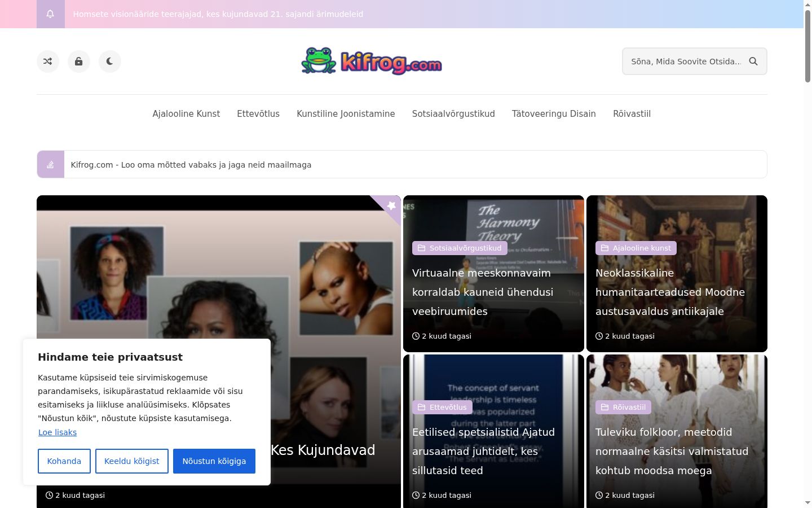This screenshot has width=812, height=508.
Task: Click the search magnifier icon
Action: (753, 62)
